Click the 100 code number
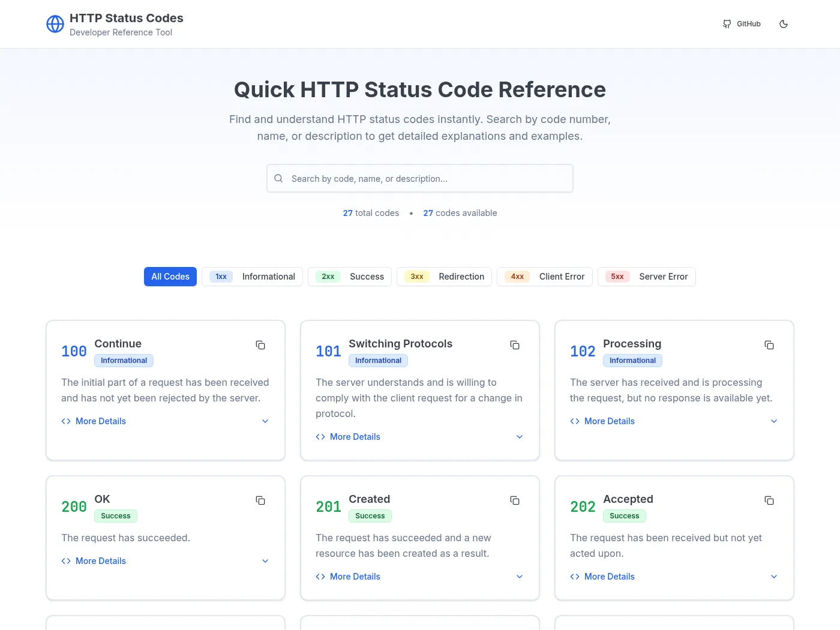The width and height of the screenshot is (840, 630). [x=74, y=352]
